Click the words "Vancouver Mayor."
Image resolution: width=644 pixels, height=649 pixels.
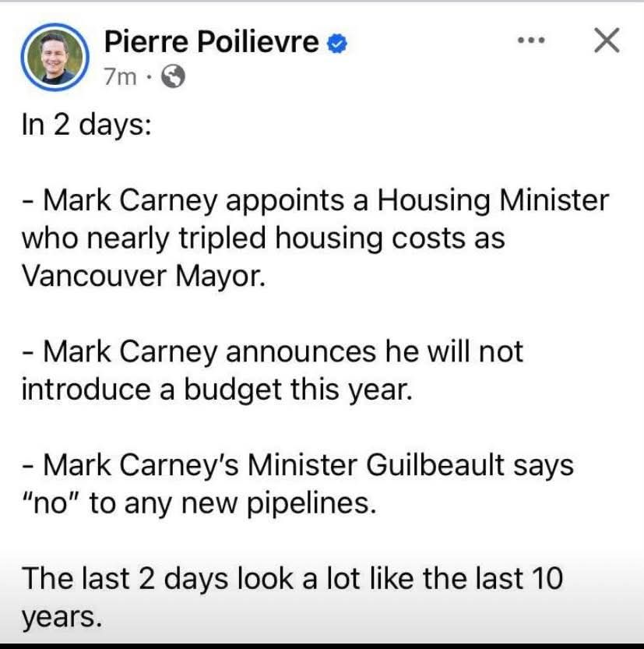[143, 276]
